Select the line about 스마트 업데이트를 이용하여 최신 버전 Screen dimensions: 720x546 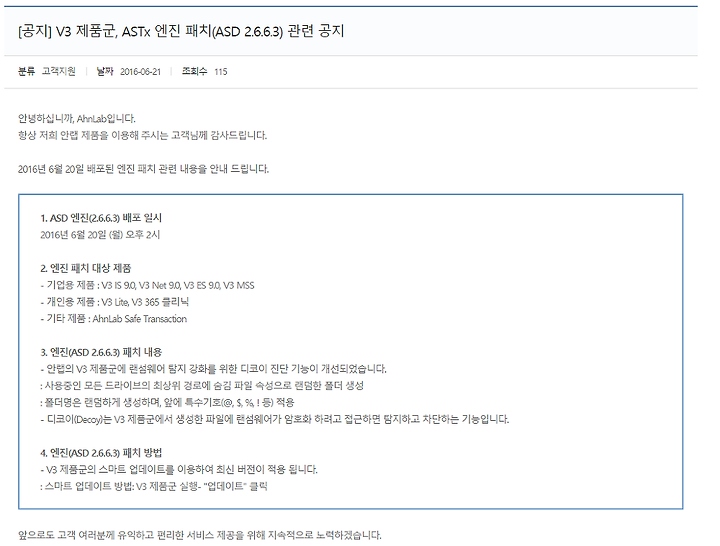(179, 469)
